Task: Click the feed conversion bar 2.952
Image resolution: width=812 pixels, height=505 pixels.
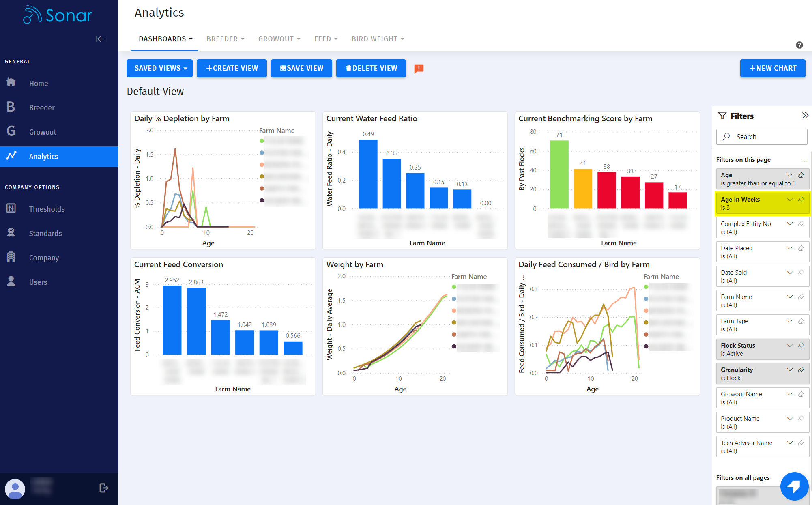Action: (x=172, y=320)
